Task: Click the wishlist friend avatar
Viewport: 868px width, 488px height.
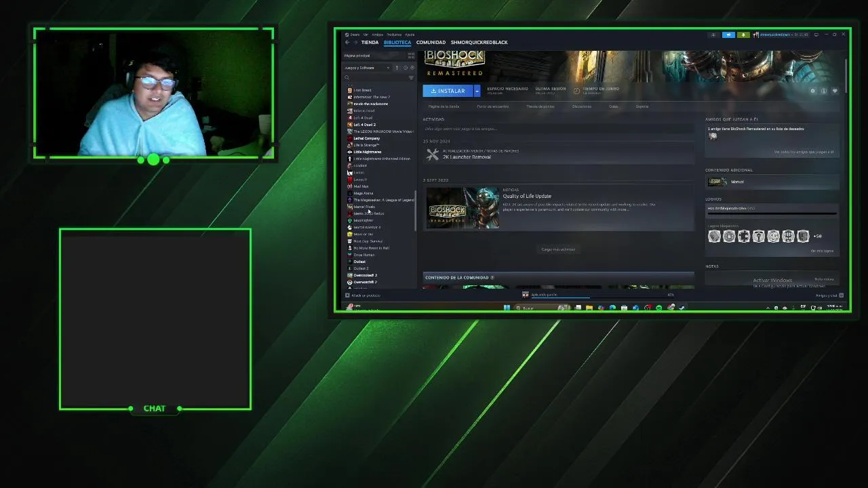Action: tap(713, 136)
